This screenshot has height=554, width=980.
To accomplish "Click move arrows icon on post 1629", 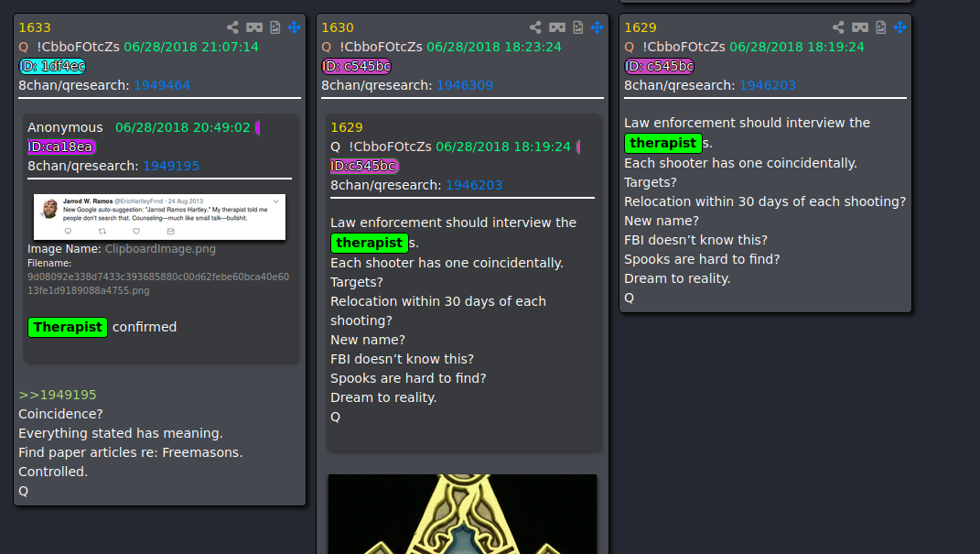I will pos(900,27).
